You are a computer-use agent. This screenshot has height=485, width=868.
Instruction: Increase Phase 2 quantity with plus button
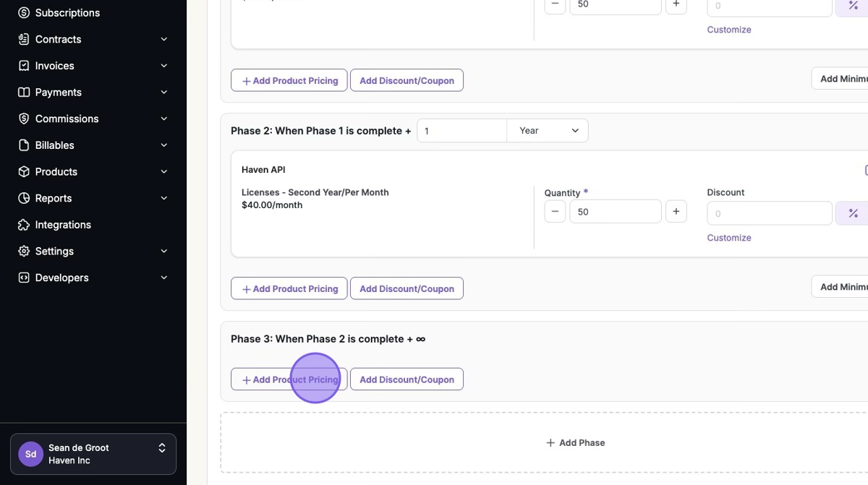click(x=676, y=212)
